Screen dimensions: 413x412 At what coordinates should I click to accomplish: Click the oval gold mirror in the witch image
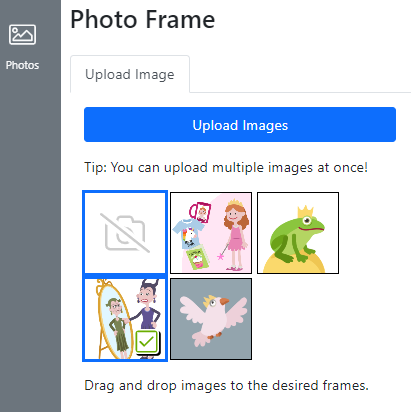(113, 319)
